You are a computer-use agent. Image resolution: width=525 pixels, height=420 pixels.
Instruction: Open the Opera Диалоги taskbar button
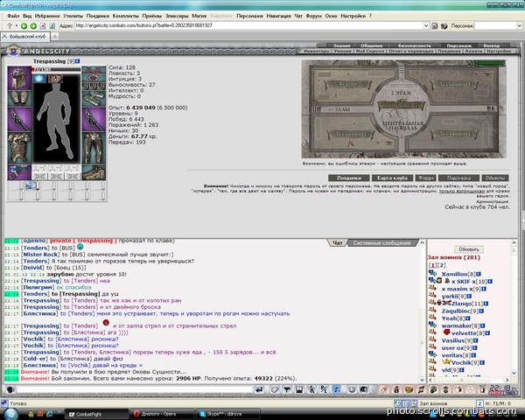tap(163, 414)
